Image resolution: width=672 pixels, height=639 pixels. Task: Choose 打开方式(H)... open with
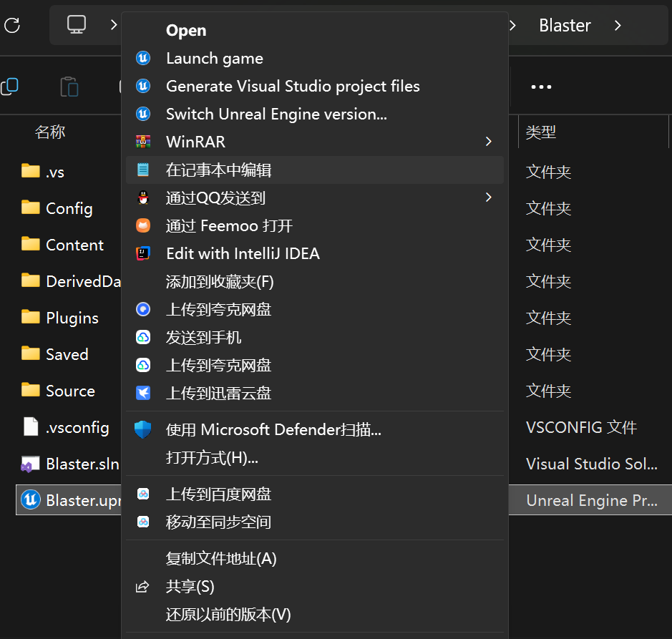315,458
